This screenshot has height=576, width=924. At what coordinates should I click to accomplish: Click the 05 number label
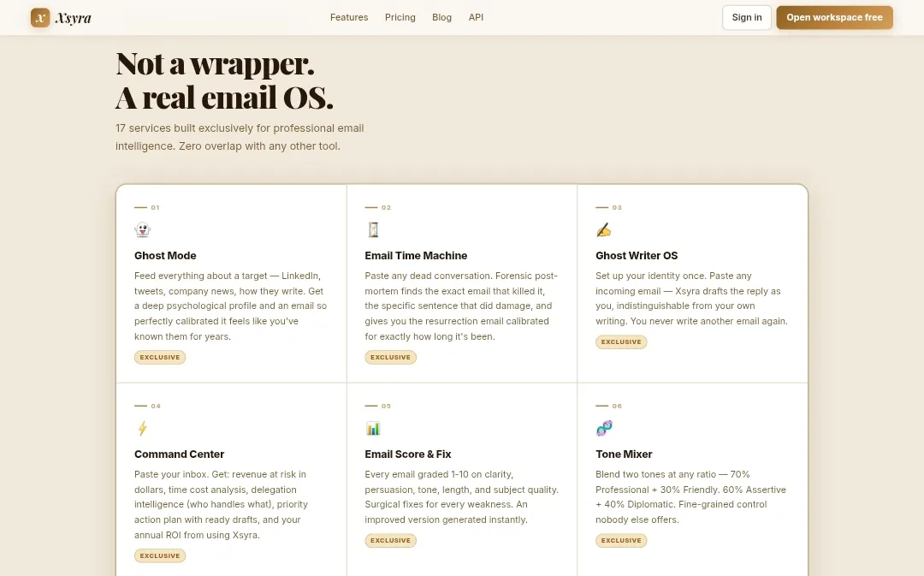pyautogui.click(x=386, y=407)
